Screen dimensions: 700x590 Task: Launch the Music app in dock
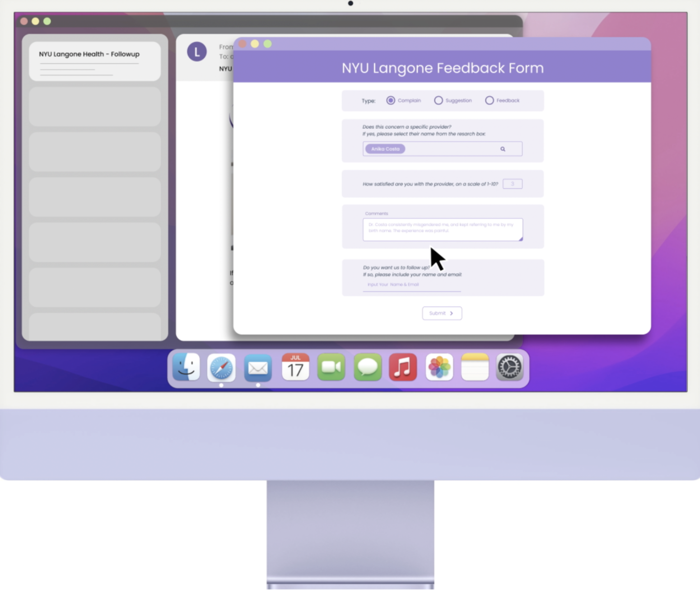403,367
